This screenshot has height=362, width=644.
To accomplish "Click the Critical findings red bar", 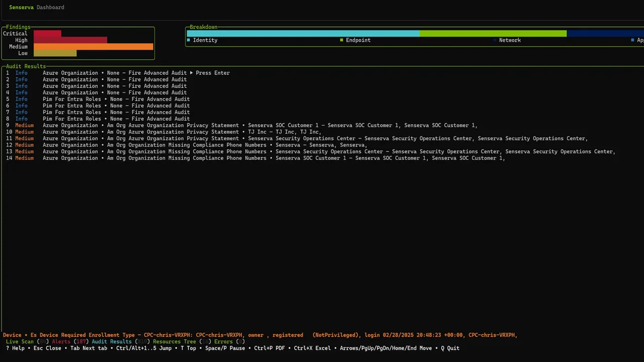I will click(47, 34).
